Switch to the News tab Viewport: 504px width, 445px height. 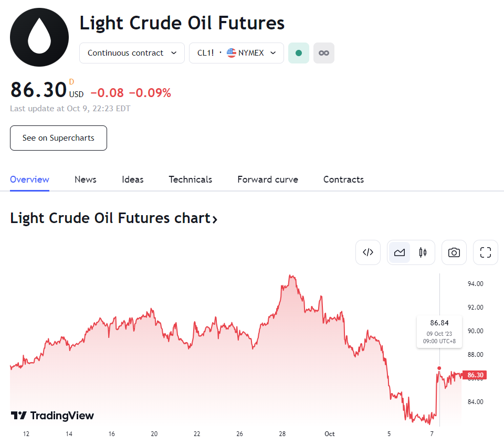click(x=86, y=179)
